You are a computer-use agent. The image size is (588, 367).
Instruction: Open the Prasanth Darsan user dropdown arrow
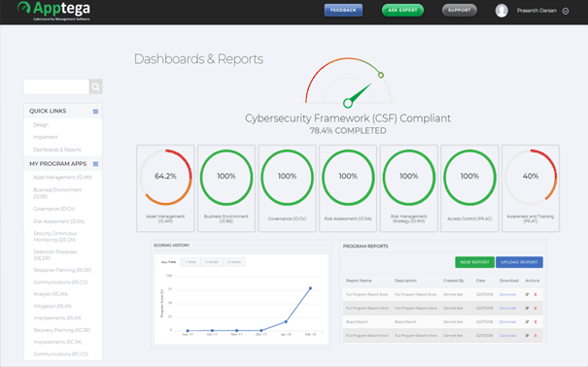click(x=566, y=12)
